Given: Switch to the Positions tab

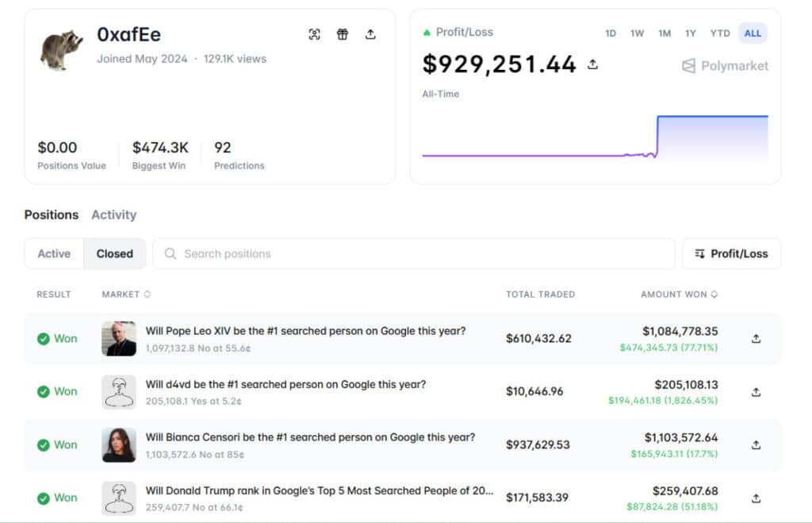Looking at the screenshot, I should tap(52, 214).
